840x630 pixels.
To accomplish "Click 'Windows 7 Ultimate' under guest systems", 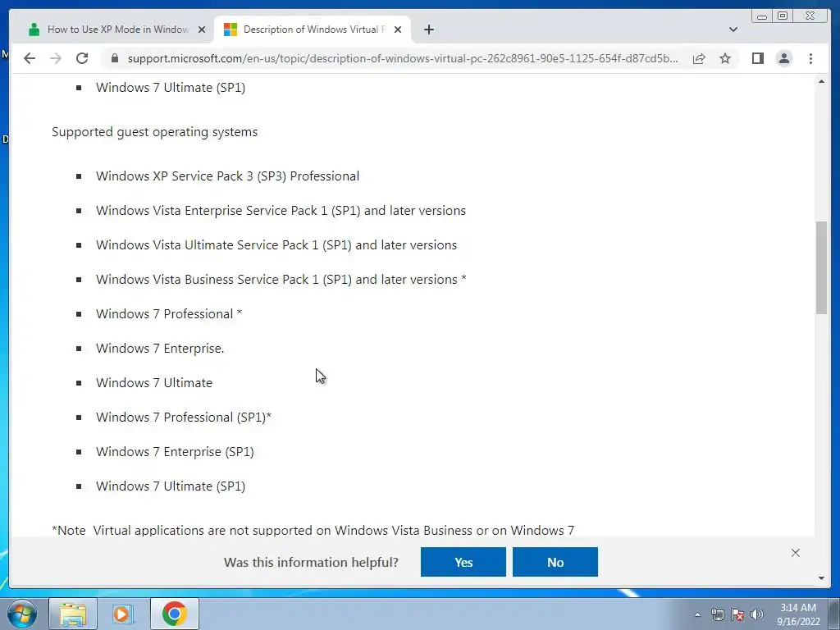I will tap(154, 382).
